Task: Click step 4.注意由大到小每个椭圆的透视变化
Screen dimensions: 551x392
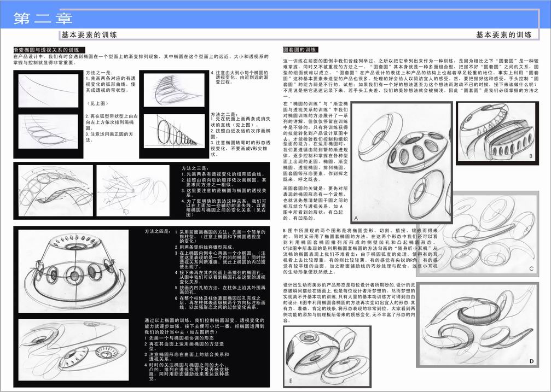Action: [239, 77]
